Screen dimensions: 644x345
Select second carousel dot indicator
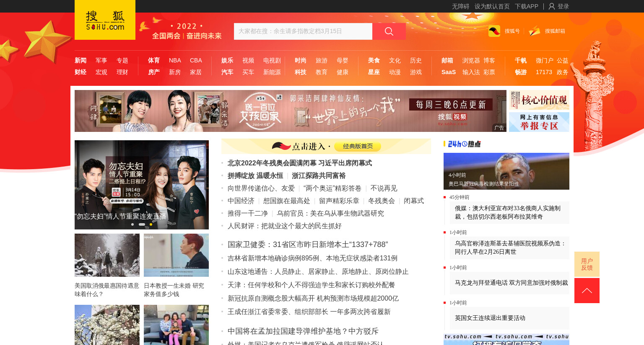pos(142,224)
